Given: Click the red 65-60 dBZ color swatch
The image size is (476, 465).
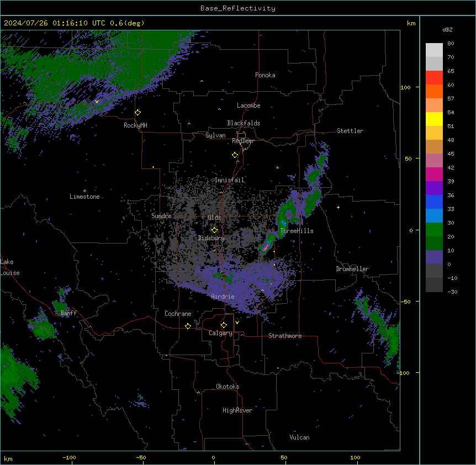Looking at the screenshot, I should pos(434,78).
